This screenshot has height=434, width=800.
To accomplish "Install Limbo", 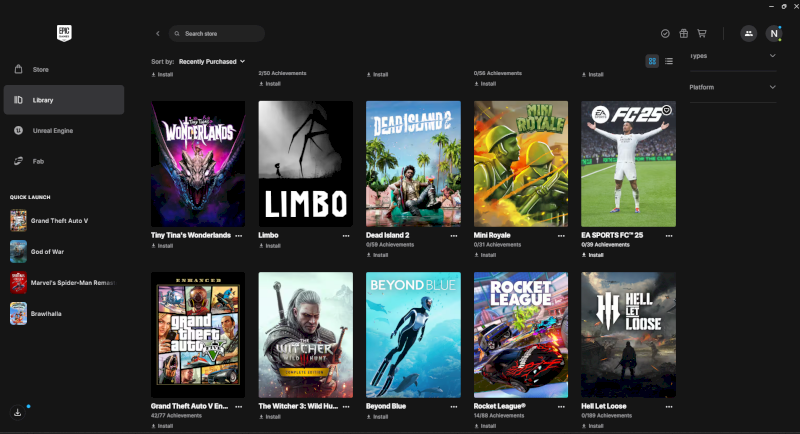I will point(270,246).
